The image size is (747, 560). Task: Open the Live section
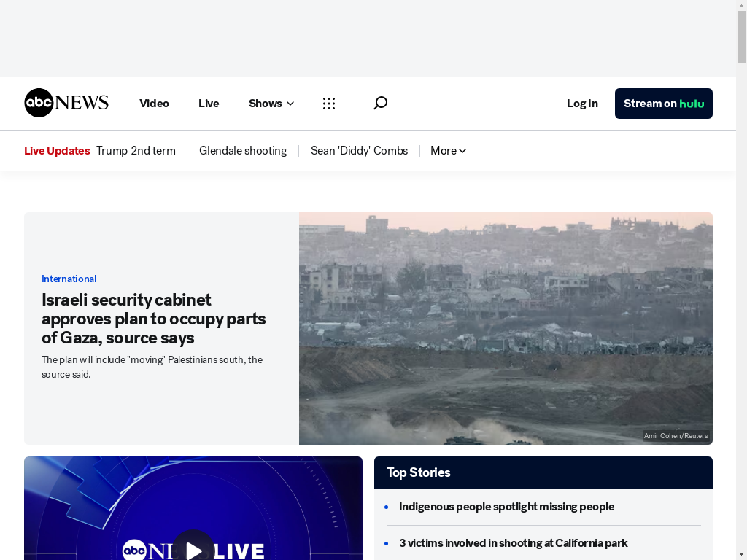209,104
